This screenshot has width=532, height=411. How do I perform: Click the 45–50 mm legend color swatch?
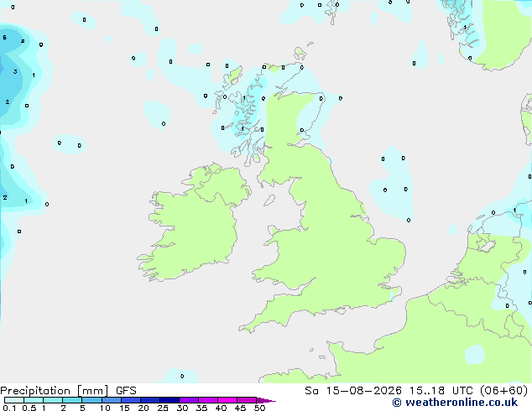click(247, 400)
